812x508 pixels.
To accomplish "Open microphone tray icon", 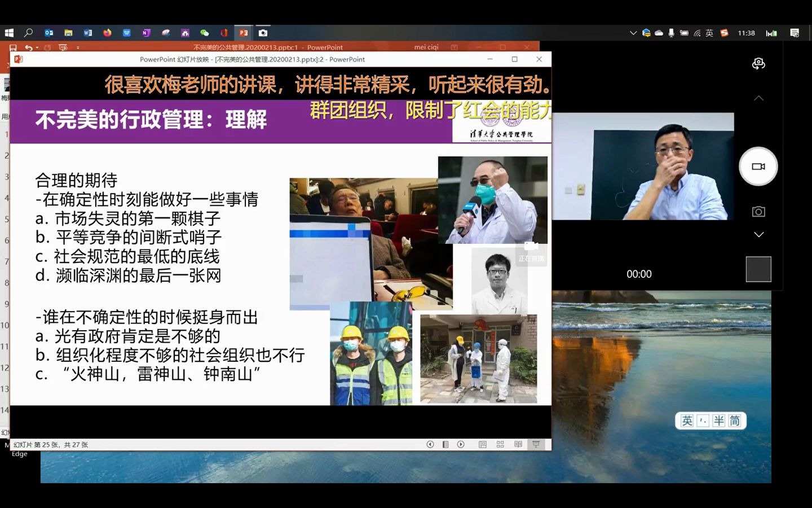I will (x=671, y=33).
